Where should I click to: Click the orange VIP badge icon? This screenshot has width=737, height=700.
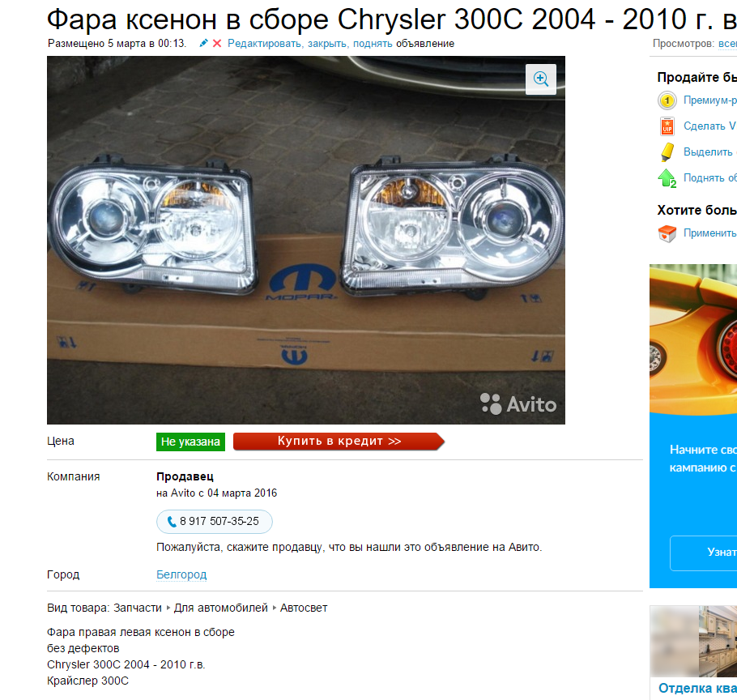pyautogui.click(x=667, y=126)
